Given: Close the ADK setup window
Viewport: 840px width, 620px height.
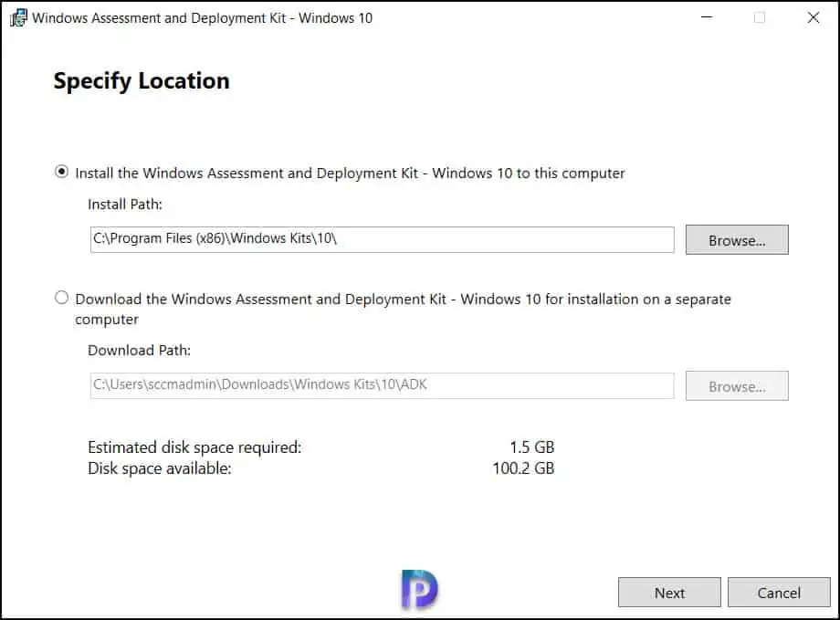Looking at the screenshot, I should pos(814,17).
